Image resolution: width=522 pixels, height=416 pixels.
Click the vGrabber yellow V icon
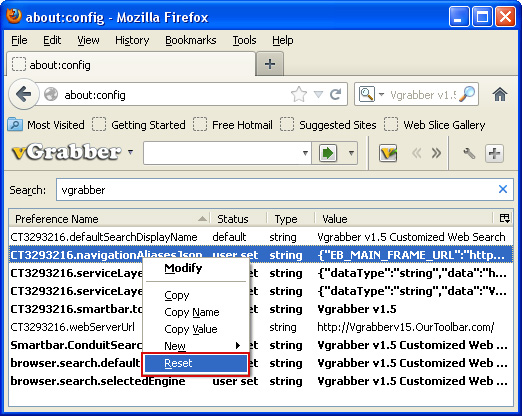(388, 153)
